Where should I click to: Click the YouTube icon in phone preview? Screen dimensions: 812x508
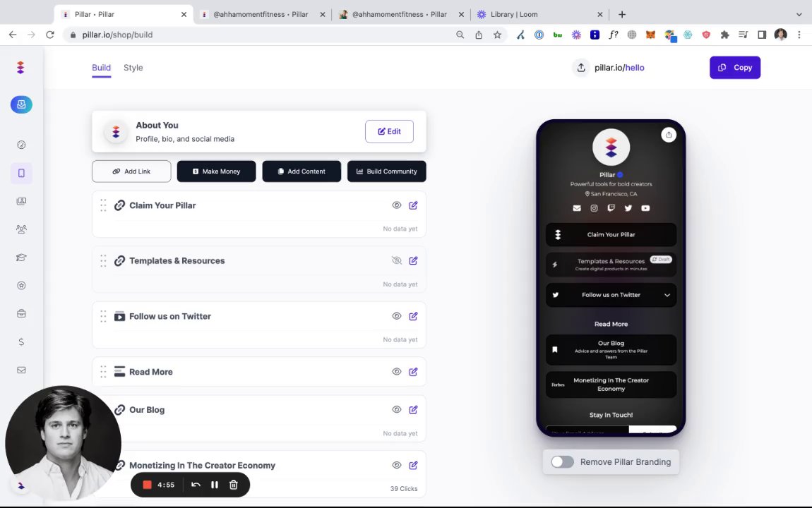click(645, 208)
